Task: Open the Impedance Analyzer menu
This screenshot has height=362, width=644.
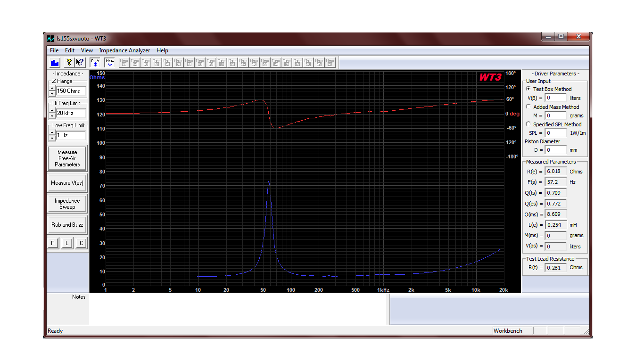Action: click(124, 50)
